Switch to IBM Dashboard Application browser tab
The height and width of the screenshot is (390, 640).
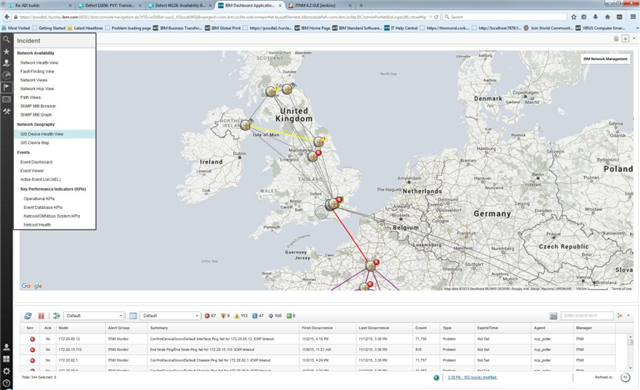pyautogui.click(x=249, y=5)
